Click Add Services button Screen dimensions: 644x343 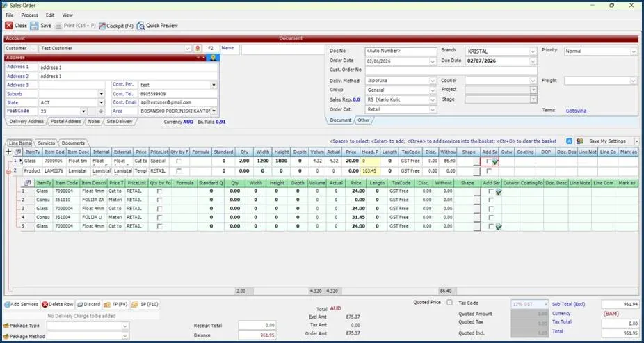22,305
